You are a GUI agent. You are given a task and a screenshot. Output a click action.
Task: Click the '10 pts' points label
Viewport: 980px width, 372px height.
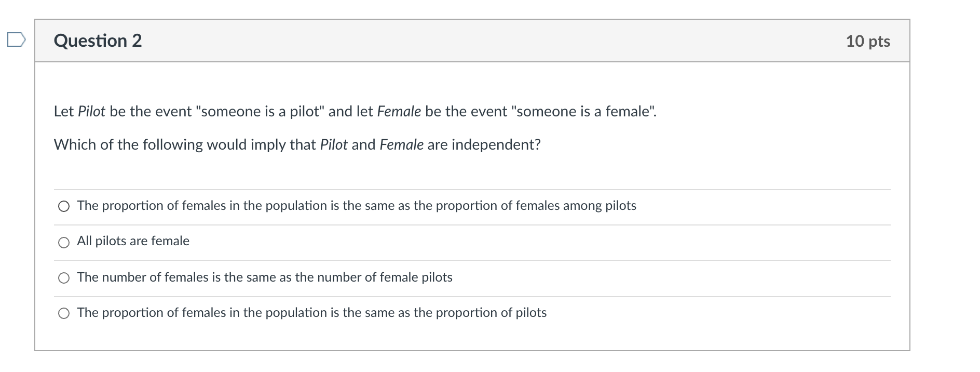(868, 41)
